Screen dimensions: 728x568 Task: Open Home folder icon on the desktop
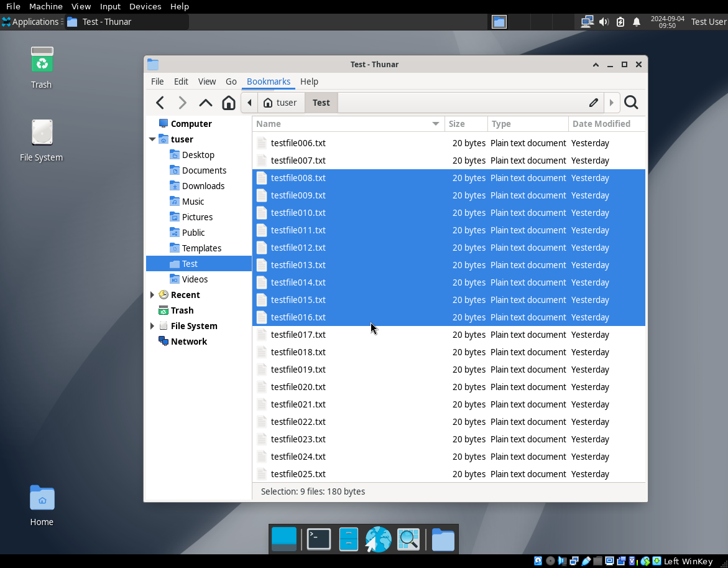(42, 505)
